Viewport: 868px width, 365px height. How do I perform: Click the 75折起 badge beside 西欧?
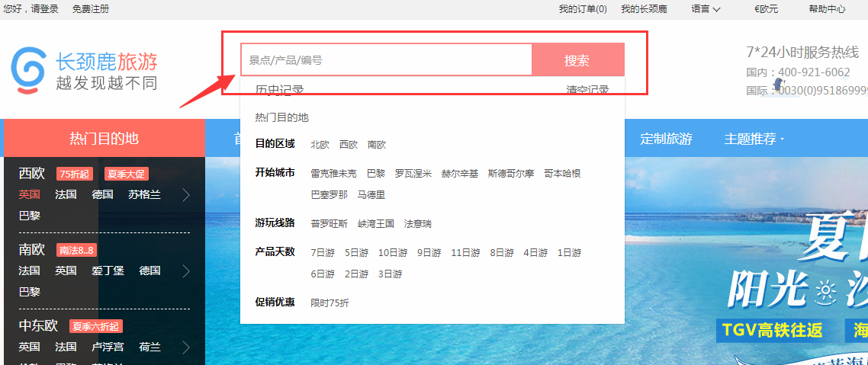74,174
